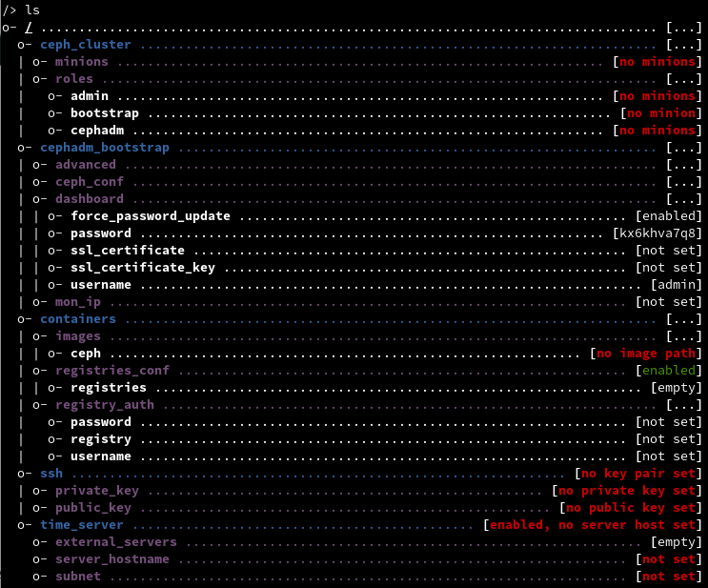Screen dimensions: 708x588
Task: Click the dashboard password value kx6khva7q8
Action: (x=657, y=233)
